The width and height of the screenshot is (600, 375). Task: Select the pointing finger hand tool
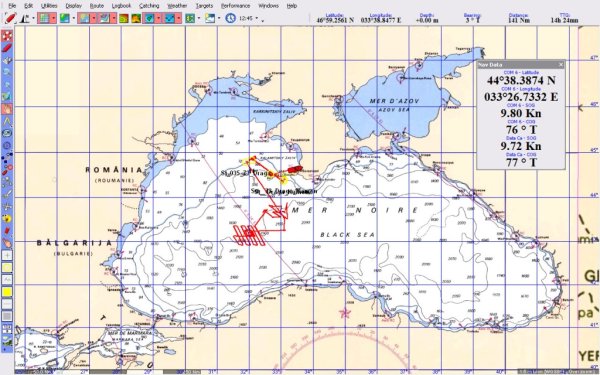coord(7,243)
